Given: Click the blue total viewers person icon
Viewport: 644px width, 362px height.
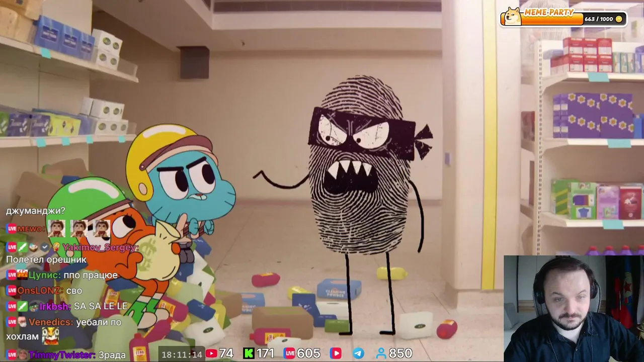Looking at the screenshot, I should tap(381, 354).
